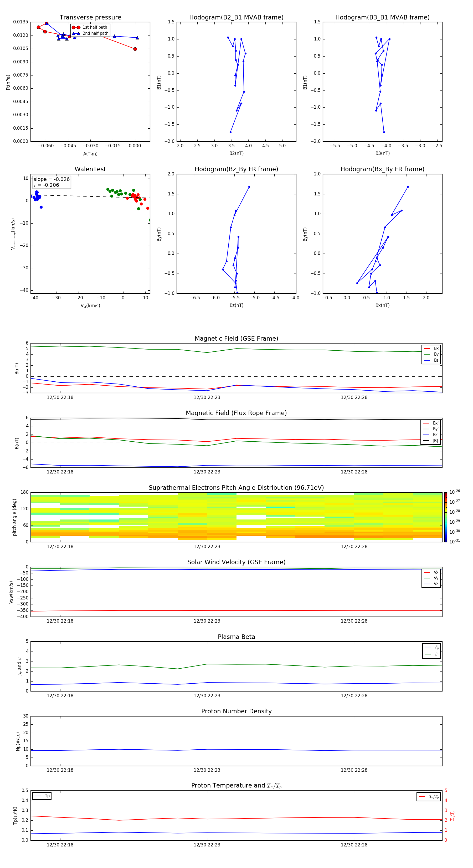Viewport: 473px width, 868px height.
Task: Click the top point of the Bz_By hodogram
Action: pos(249,187)
